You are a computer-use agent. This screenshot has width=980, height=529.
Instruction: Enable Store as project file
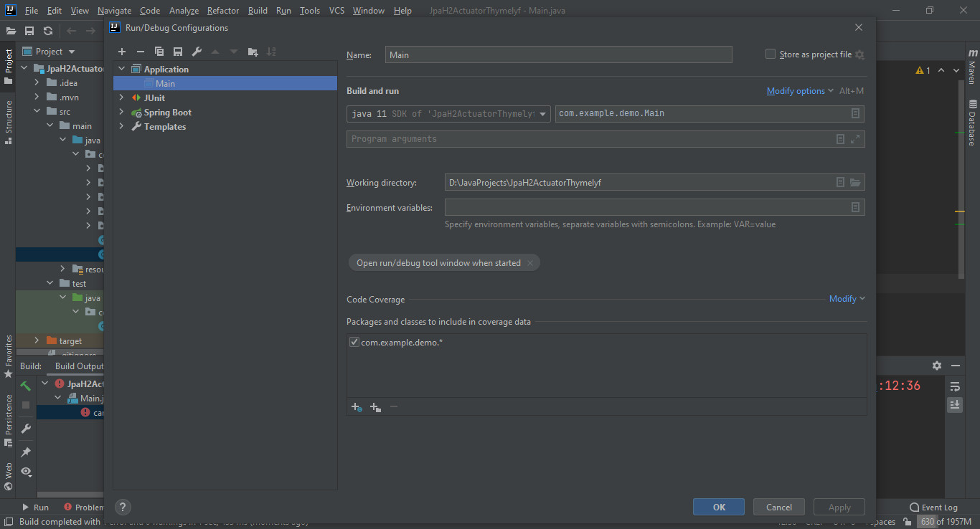770,54
